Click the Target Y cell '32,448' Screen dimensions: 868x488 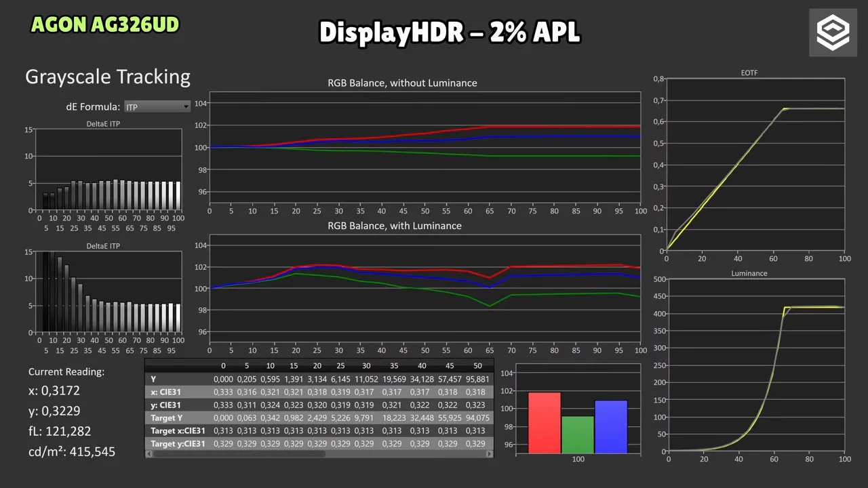(422, 418)
